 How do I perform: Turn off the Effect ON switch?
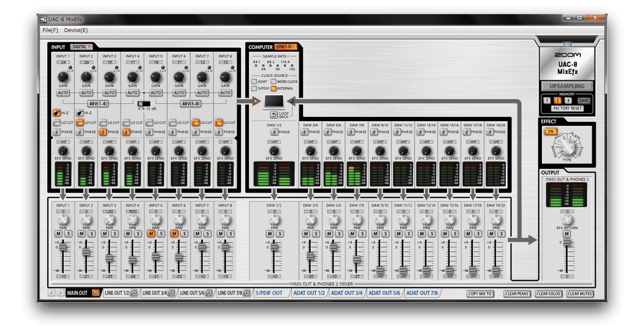pyautogui.click(x=550, y=132)
